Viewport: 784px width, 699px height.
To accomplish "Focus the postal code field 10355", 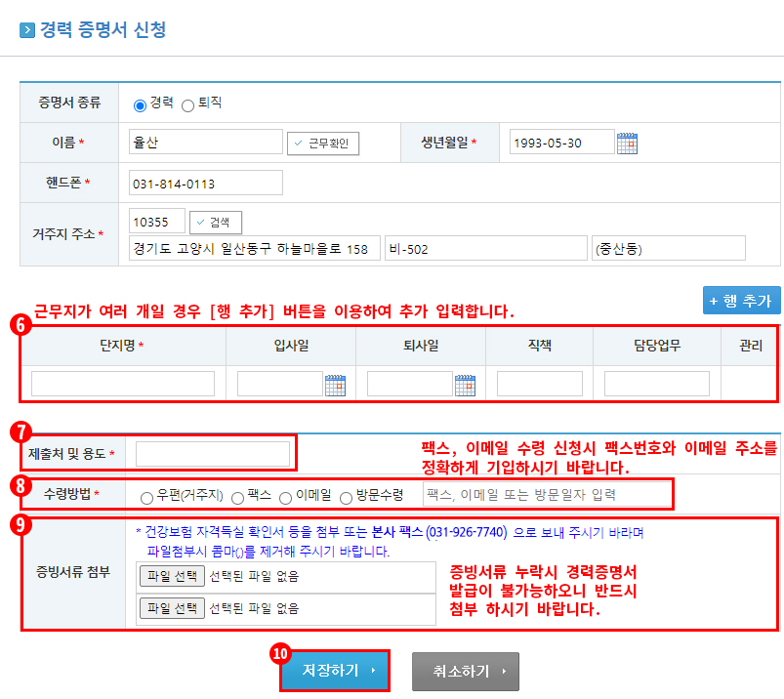I will (x=157, y=221).
